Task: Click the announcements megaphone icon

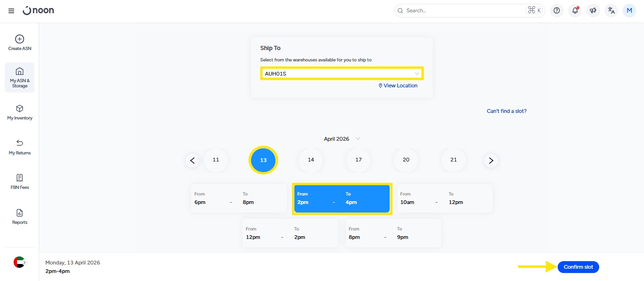Action: point(593,10)
